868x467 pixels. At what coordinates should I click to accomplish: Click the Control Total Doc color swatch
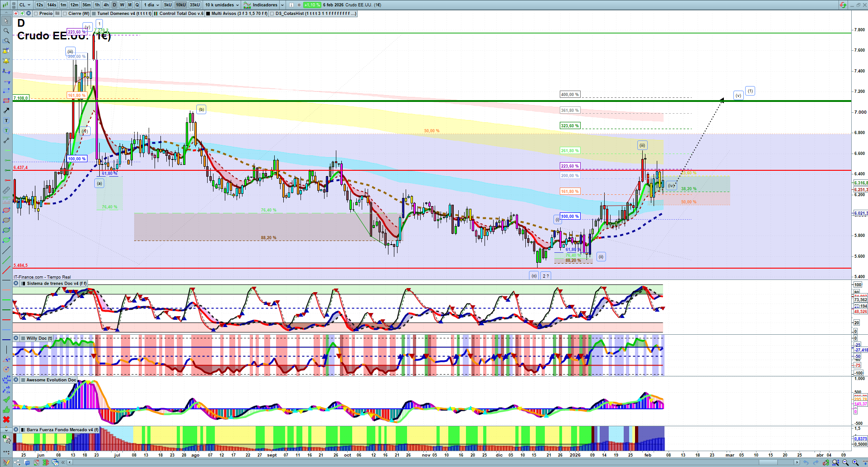(x=156, y=14)
